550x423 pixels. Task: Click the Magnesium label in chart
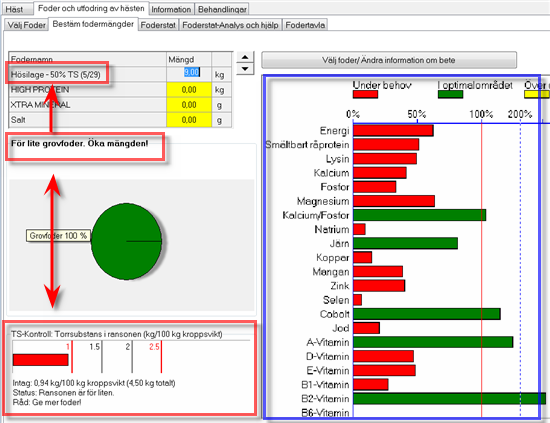pos(323,201)
